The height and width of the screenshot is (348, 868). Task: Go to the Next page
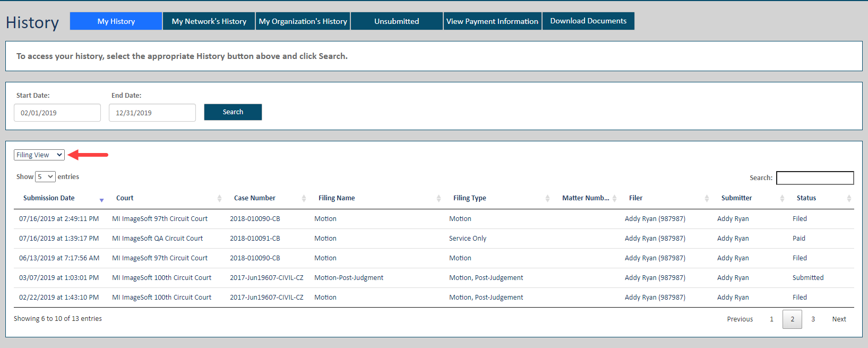[x=839, y=319]
